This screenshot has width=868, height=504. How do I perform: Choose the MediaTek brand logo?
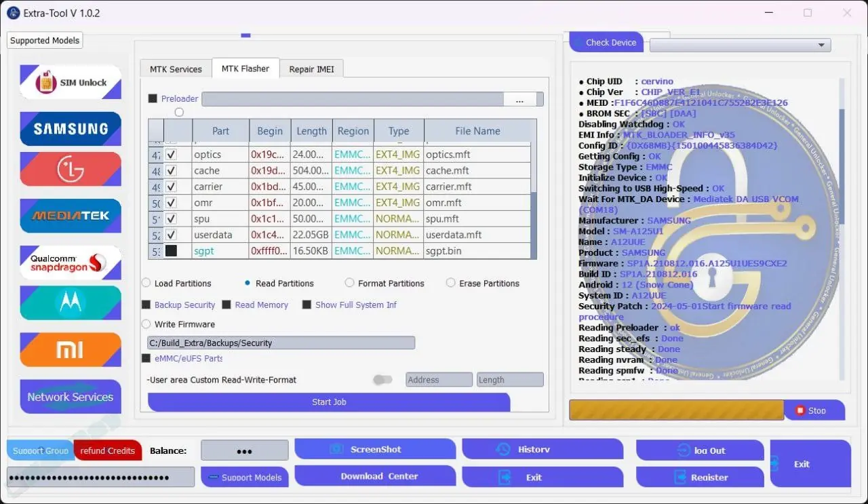click(x=71, y=216)
